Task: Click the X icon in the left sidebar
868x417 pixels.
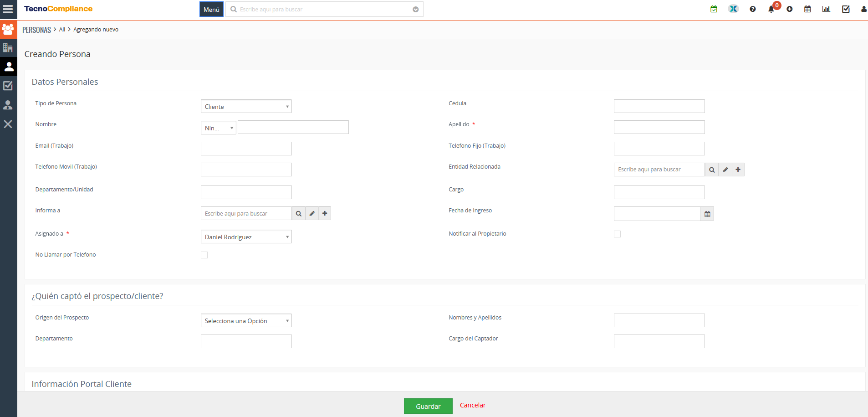Action: (x=8, y=124)
